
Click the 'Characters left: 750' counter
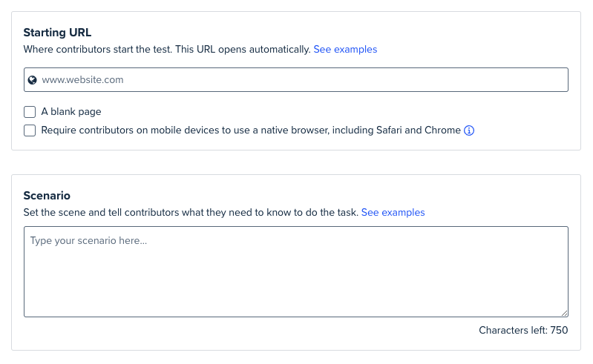[523, 330]
